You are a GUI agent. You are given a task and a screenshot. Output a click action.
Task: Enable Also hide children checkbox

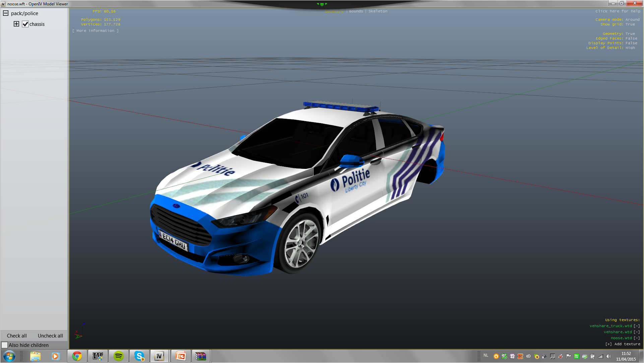click(5, 345)
